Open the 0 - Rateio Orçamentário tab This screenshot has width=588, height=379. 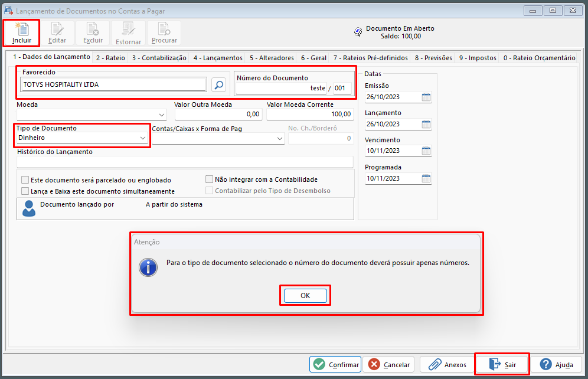coord(539,58)
